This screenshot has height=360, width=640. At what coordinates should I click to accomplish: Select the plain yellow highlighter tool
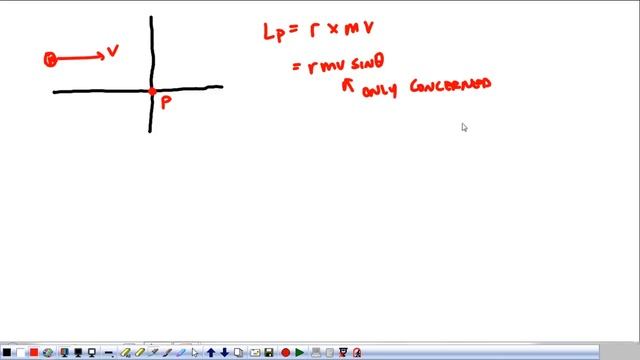coord(140,352)
